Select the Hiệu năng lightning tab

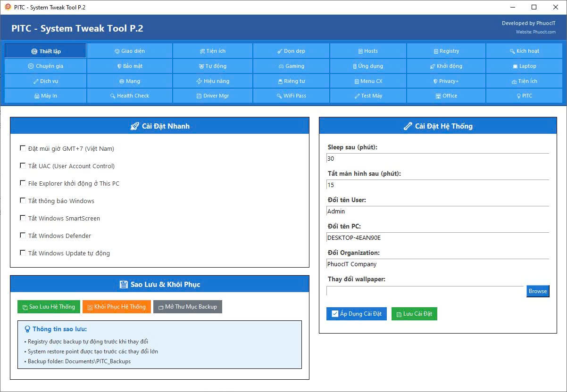(x=213, y=81)
